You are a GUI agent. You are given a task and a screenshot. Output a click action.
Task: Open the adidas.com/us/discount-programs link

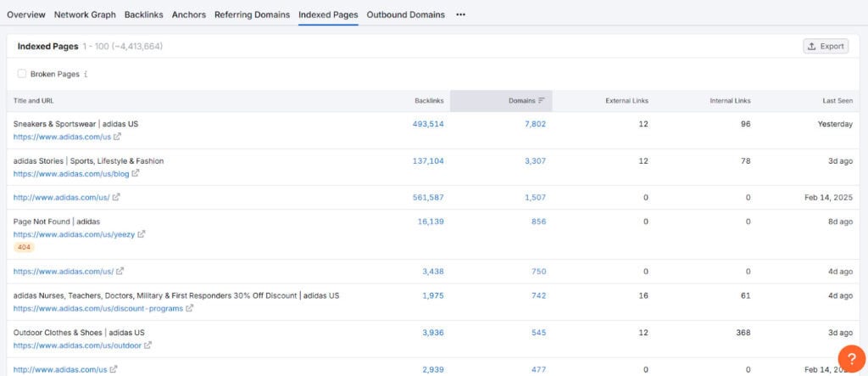pos(98,308)
